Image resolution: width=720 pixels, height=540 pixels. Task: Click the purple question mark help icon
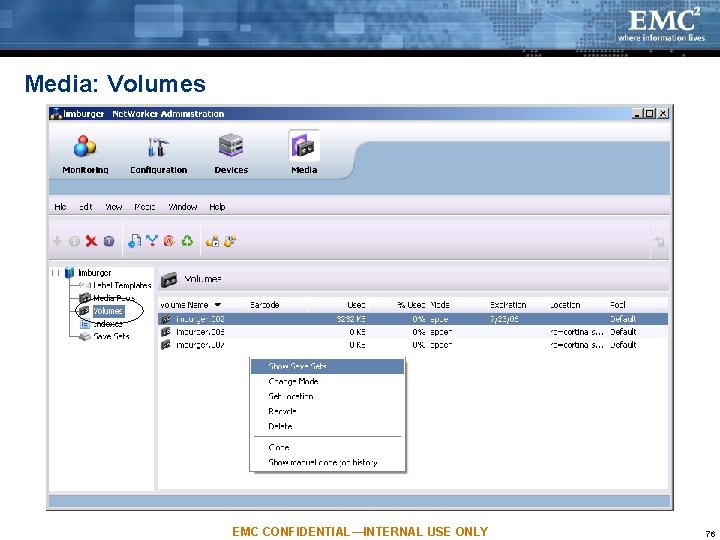click(109, 241)
